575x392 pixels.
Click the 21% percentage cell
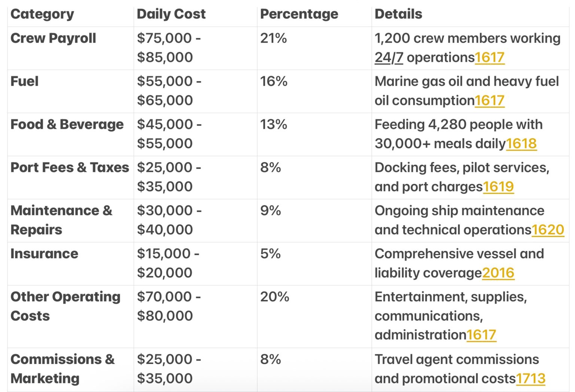coord(274,39)
